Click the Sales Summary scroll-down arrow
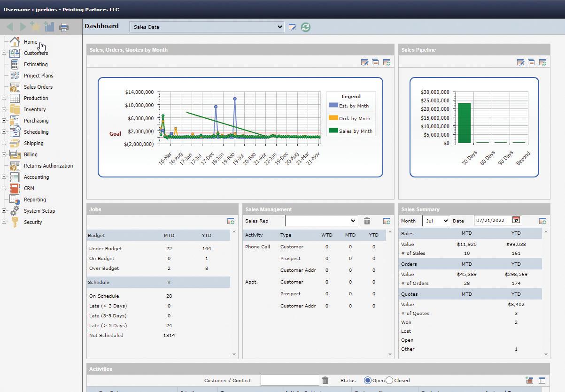This screenshot has height=392, width=565. 546,354
